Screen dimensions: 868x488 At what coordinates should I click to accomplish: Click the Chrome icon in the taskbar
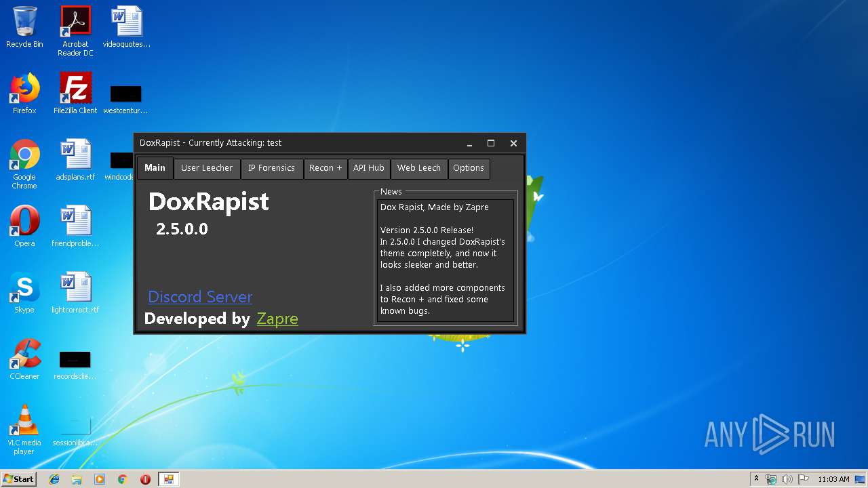pyautogui.click(x=123, y=479)
